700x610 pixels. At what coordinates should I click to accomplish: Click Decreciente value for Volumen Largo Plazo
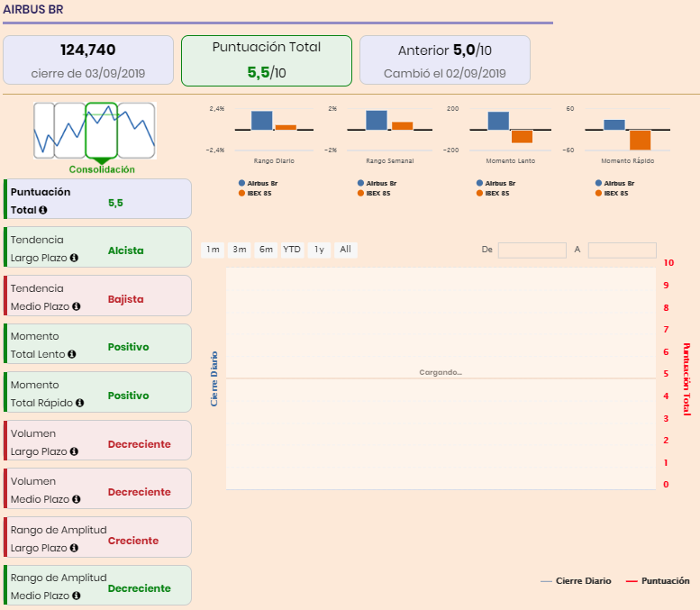140,444
